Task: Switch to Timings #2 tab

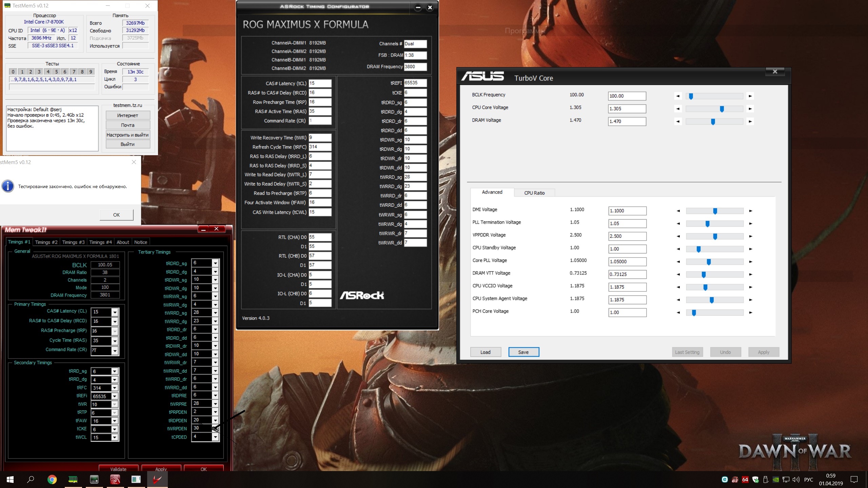Action: [46, 242]
